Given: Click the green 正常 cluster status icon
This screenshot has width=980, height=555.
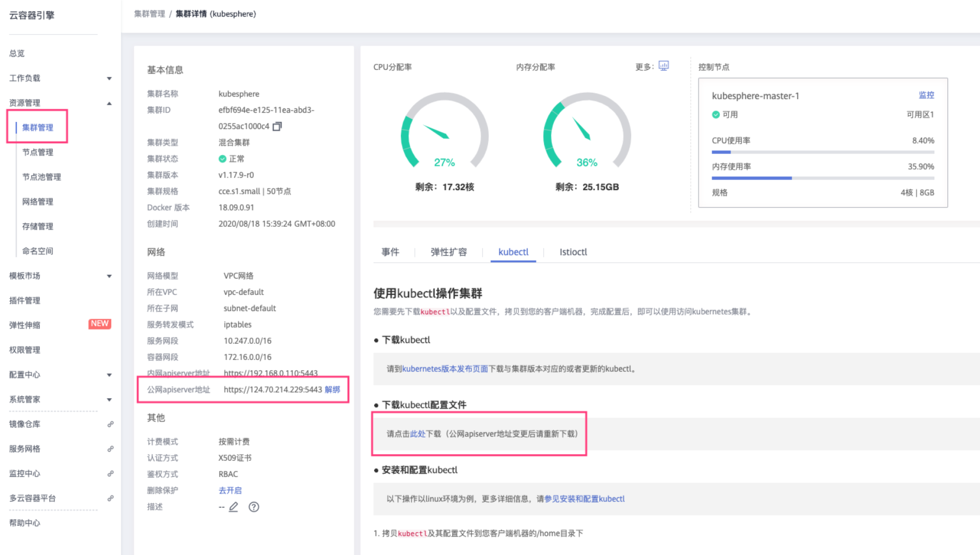Looking at the screenshot, I should [222, 159].
